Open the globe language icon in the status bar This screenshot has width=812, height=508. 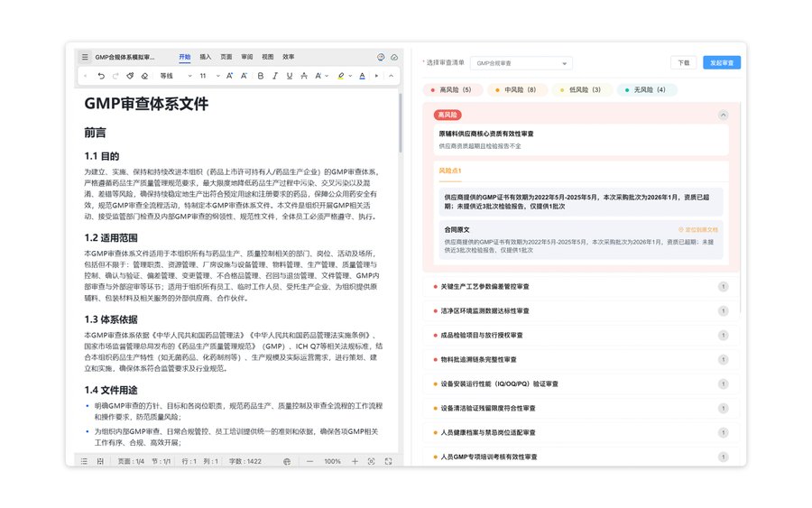coord(287,461)
